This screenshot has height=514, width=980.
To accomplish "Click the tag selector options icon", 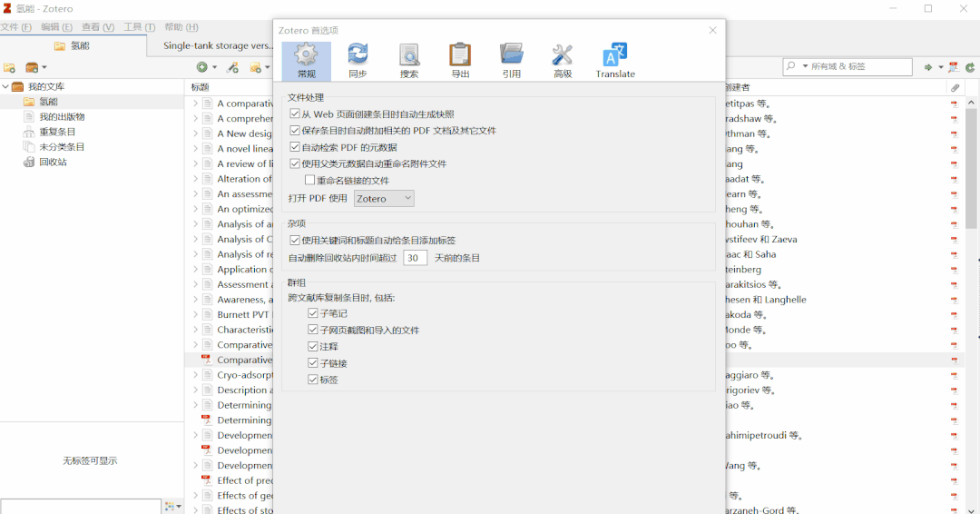I will (170, 505).
